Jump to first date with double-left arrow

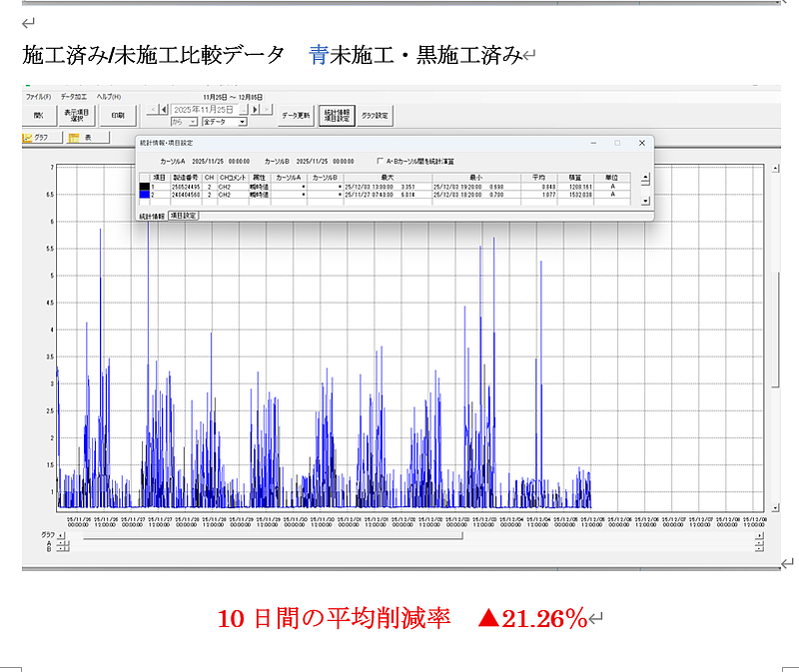click(x=152, y=109)
